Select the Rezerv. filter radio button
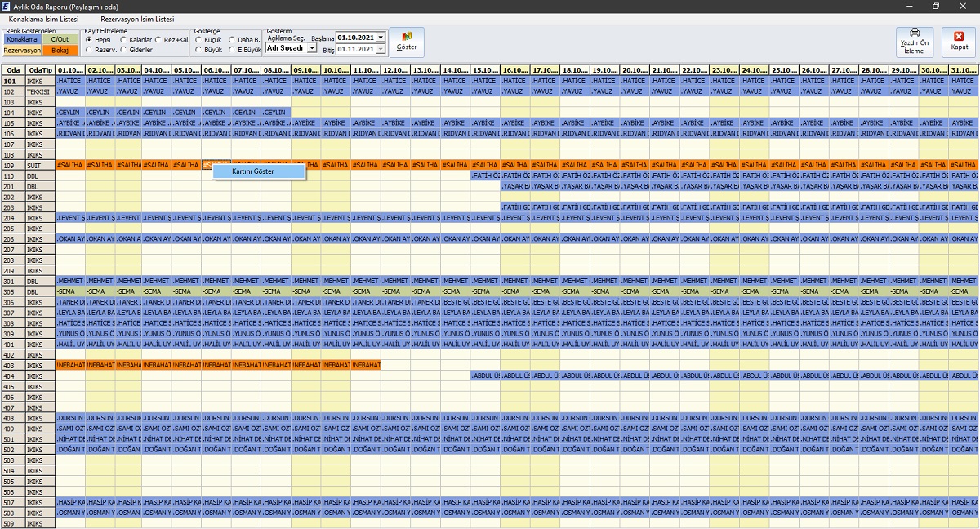Viewport: 980px width, 529px height. (100, 50)
